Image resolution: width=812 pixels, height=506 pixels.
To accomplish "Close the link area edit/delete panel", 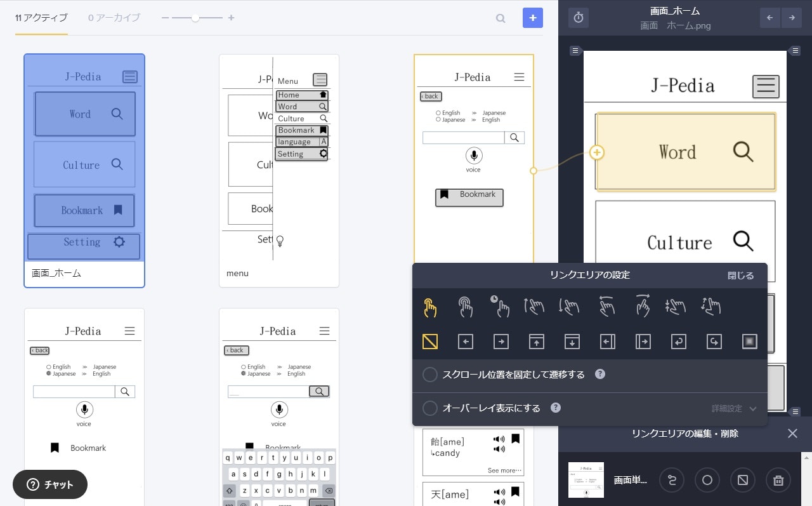I will [x=792, y=434].
